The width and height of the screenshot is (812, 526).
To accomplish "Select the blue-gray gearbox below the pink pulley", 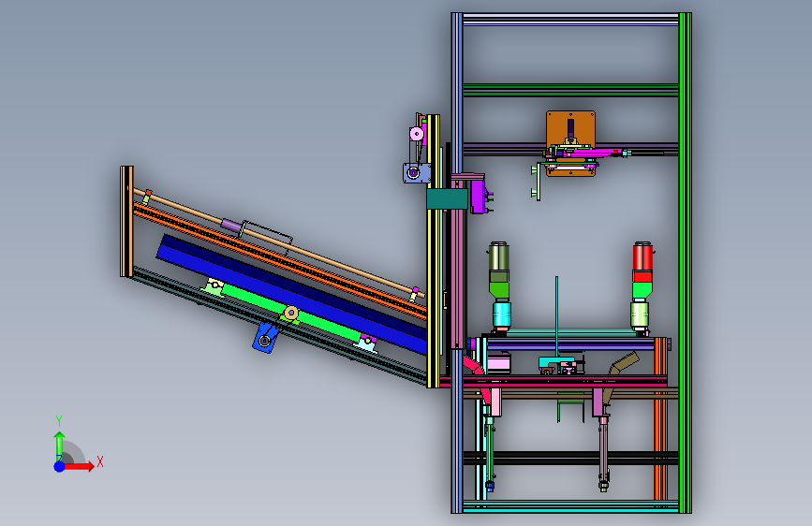I will pyautogui.click(x=417, y=173).
